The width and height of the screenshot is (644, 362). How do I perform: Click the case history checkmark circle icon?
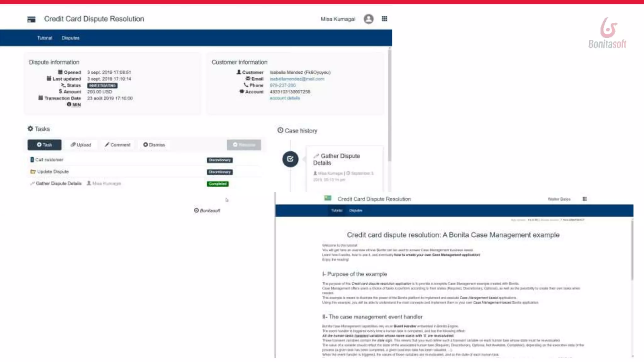coord(290,159)
